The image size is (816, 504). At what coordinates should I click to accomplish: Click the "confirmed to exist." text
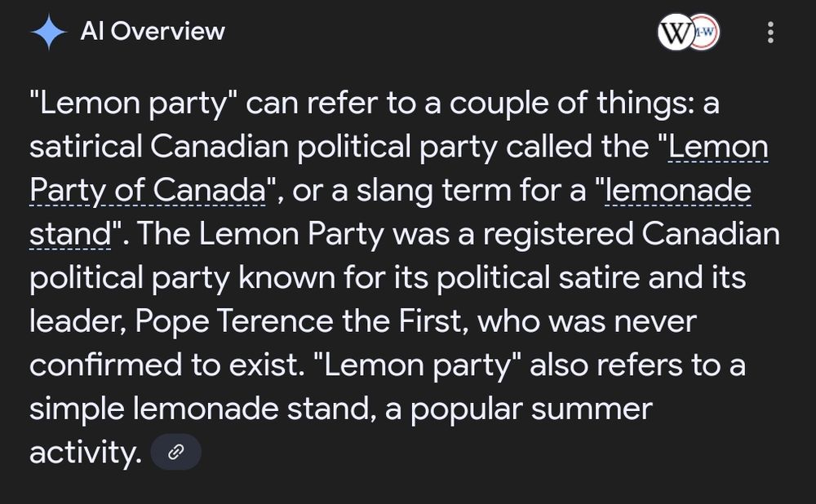pyautogui.click(x=167, y=365)
